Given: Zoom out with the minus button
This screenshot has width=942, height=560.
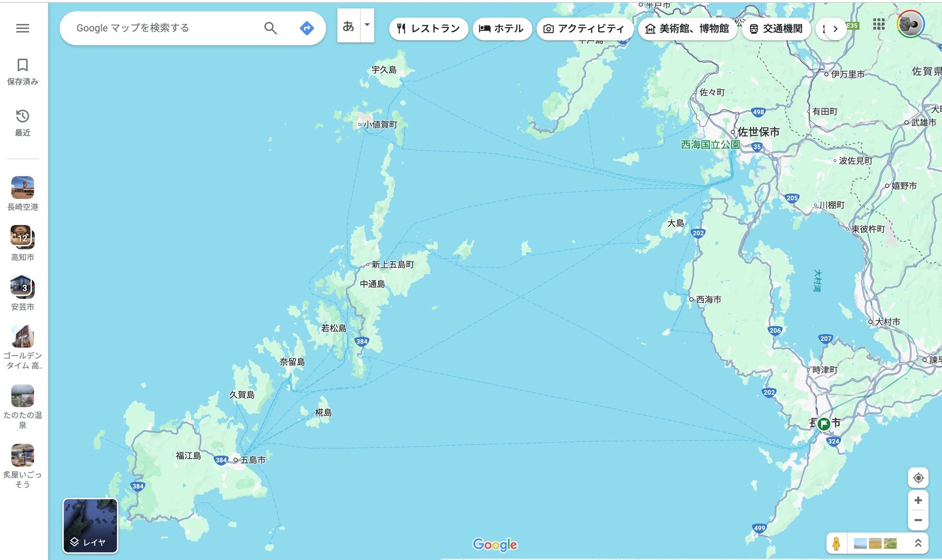Looking at the screenshot, I should click(918, 520).
